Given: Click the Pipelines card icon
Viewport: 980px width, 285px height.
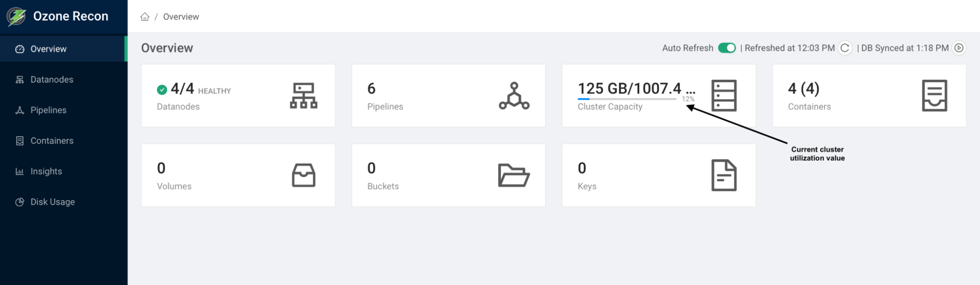Looking at the screenshot, I should 514,95.
